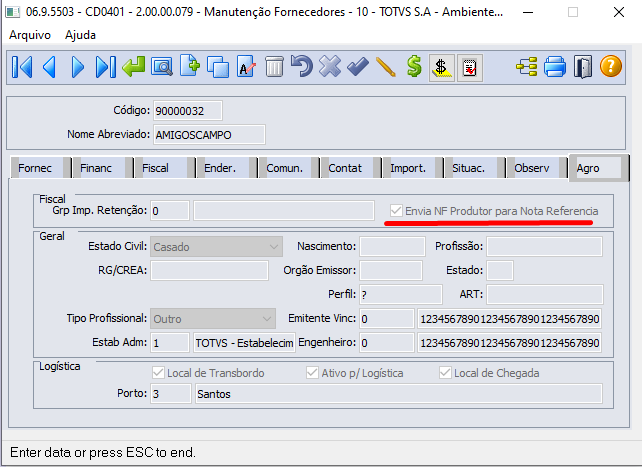The image size is (642, 467).
Task: Open the search magnifier icon
Action: [162, 67]
